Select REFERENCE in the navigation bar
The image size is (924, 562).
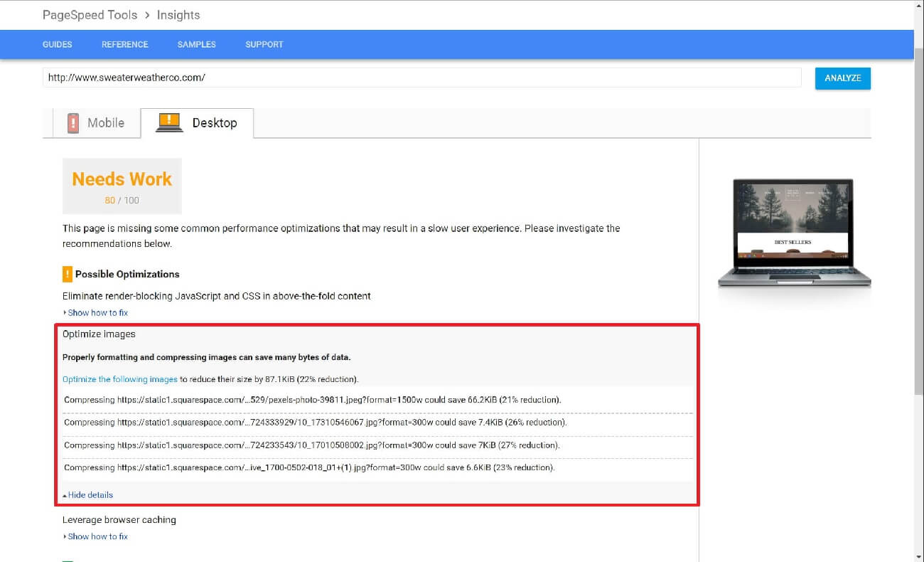click(124, 44)
